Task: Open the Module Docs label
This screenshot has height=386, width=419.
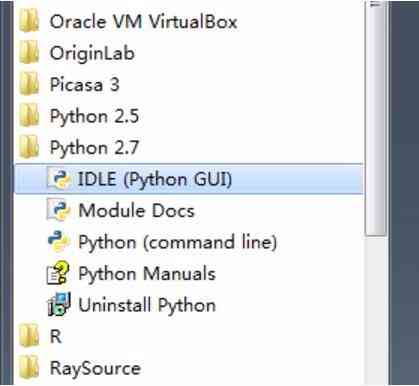Action: [137, 211]
